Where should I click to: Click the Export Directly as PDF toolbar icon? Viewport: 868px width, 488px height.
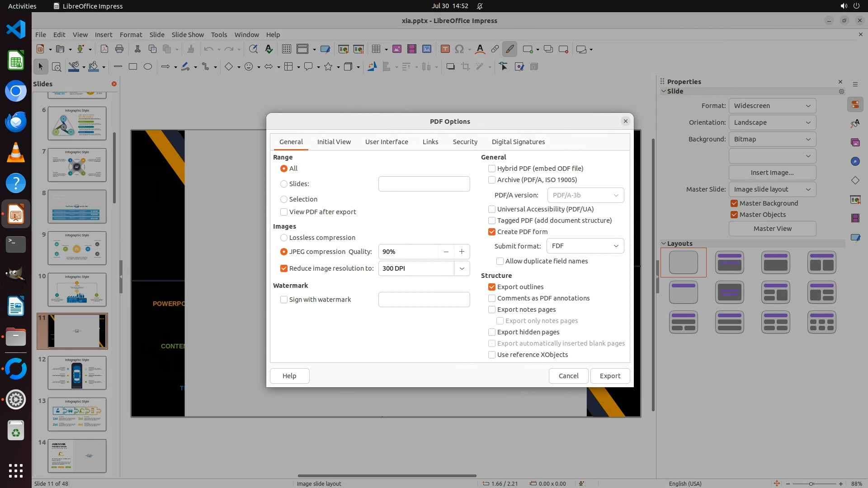[104, 49]
